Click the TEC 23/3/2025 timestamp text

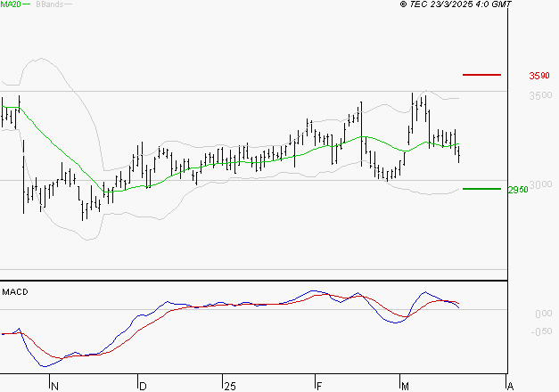click(456, 4)
